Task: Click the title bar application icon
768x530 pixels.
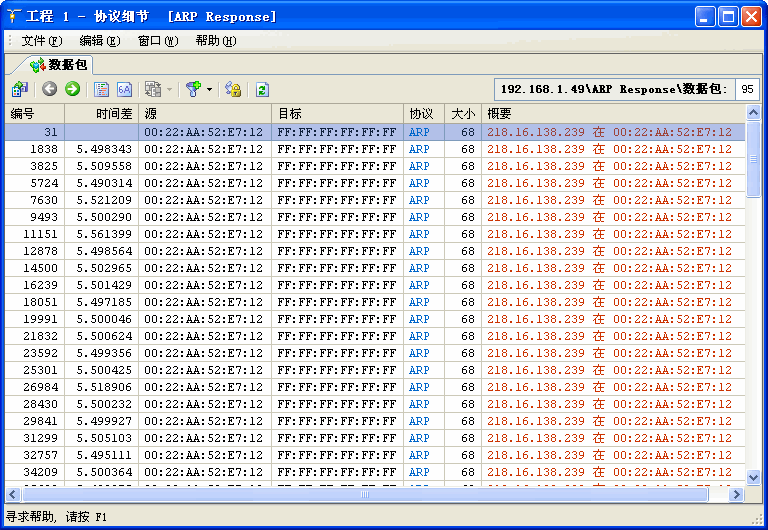Action: (13, 16)
